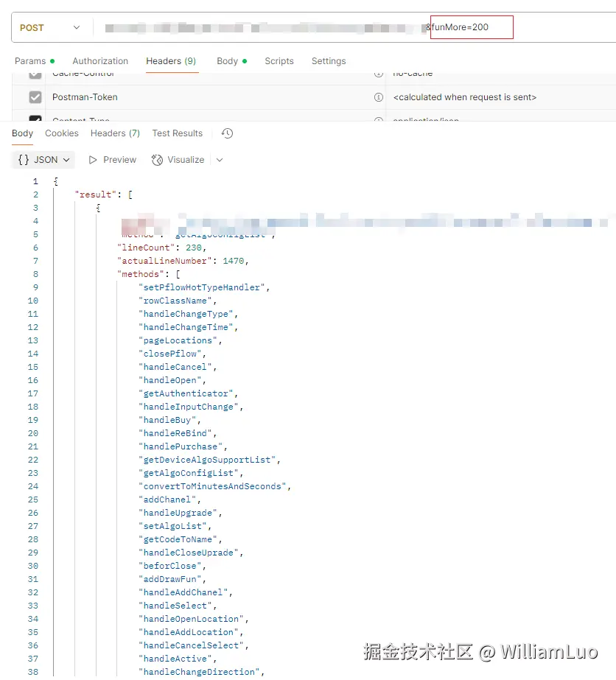Screen dimensions: 616x680
Task: Click "handleChangeDirection" on line 38
Action: [199, 672]
